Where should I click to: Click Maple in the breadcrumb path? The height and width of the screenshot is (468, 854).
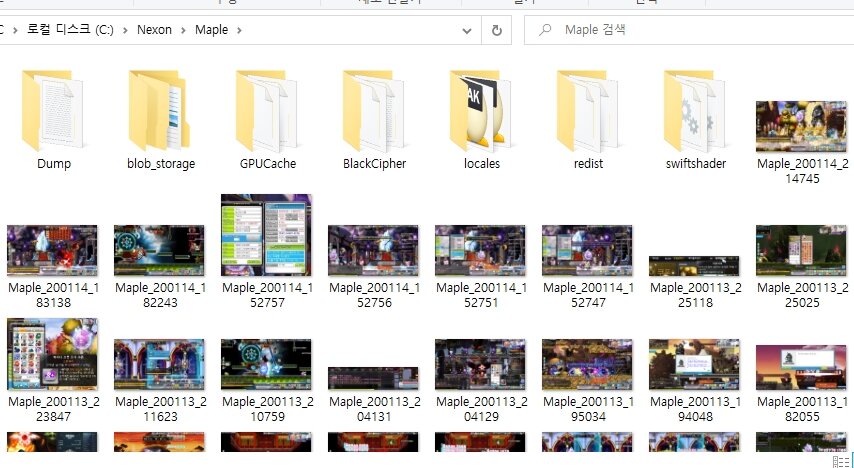[x=211, y=30]
